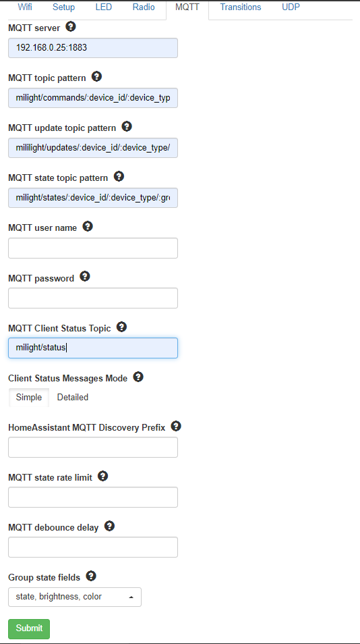Show help for MQTT Client Status Topic
The image size is (360, 644).
[121, 327]
